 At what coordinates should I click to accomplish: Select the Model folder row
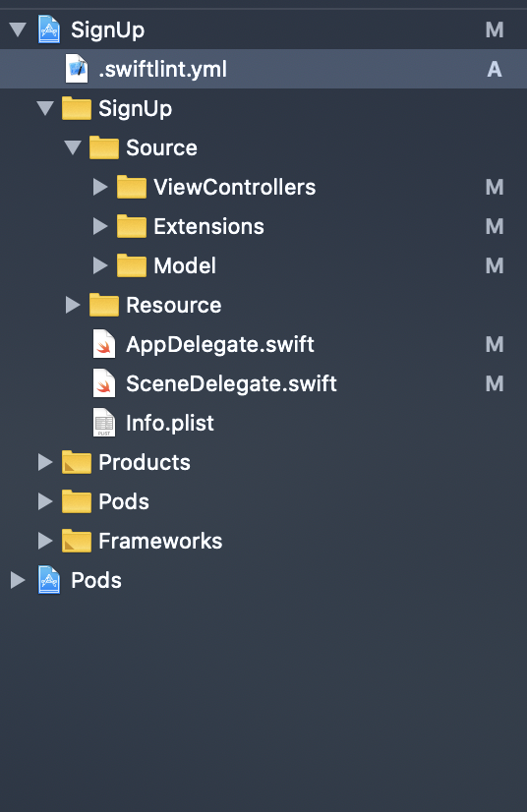tap(263, 265)
